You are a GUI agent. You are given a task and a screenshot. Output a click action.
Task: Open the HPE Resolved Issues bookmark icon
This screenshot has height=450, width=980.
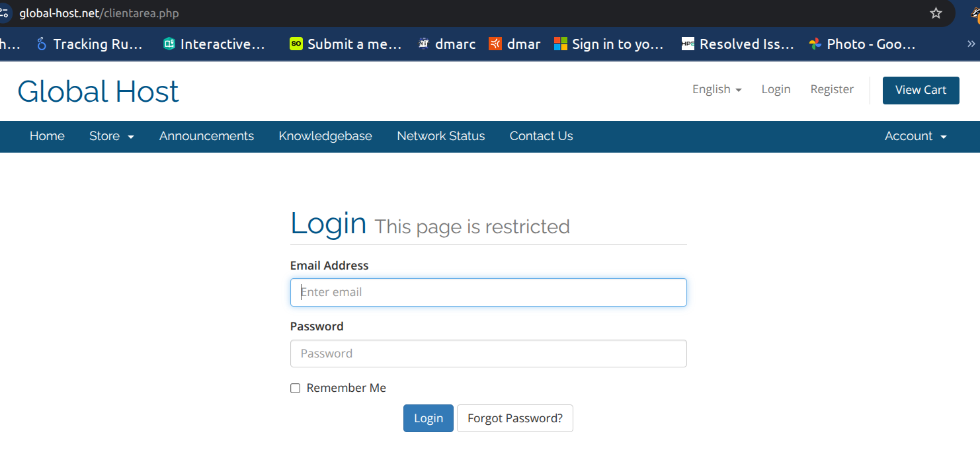[x=688, y=44]
